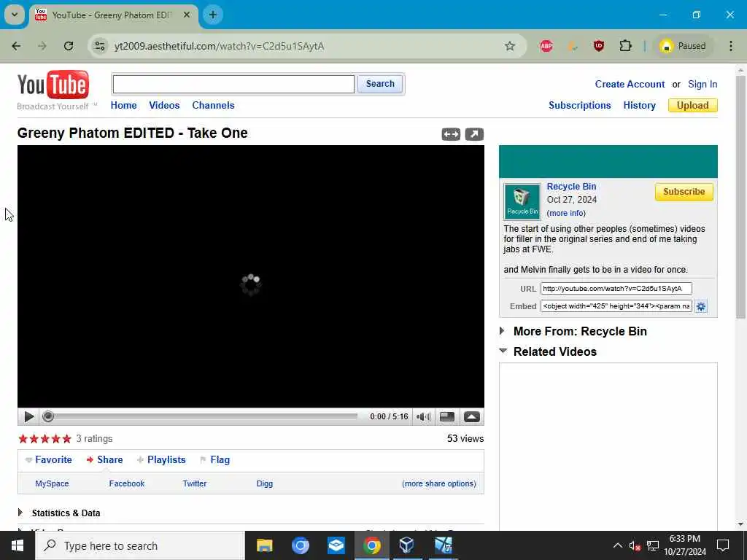Share the video to Facebook
This screenshot has width=747, height=560.
tap(127, 484)
